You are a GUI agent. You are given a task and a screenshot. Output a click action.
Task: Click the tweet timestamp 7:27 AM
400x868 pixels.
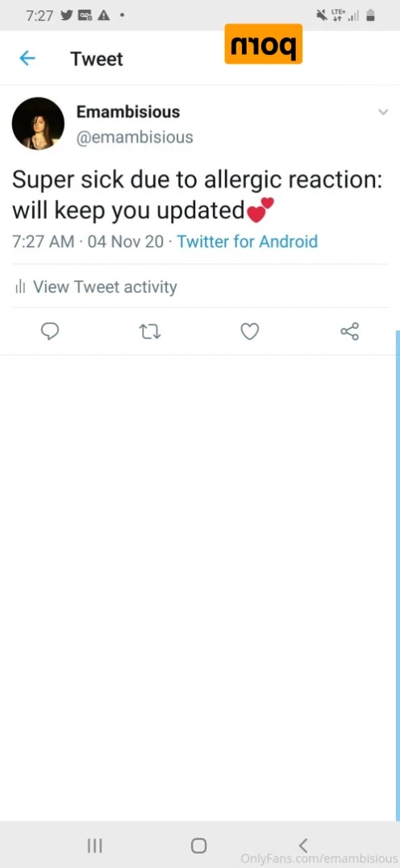pos(44,241)
